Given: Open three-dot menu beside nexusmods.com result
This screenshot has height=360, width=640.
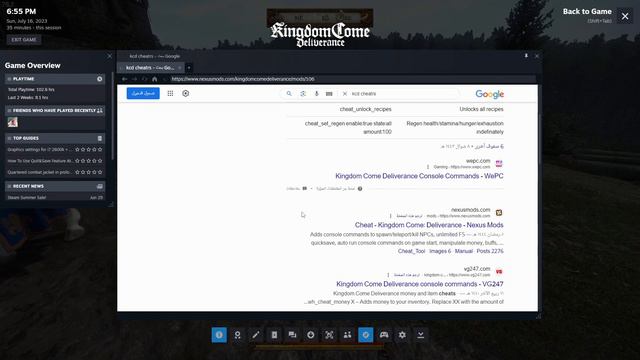Looking at the screenshot, I should pyautogui.click(x=390, y=216).
